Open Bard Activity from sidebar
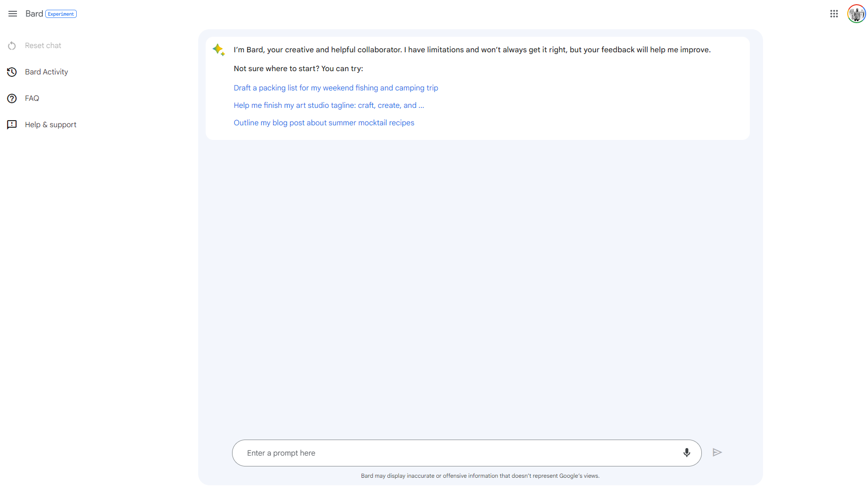Image resolution: width=868 pixels, height=490 pixels. 47,72
